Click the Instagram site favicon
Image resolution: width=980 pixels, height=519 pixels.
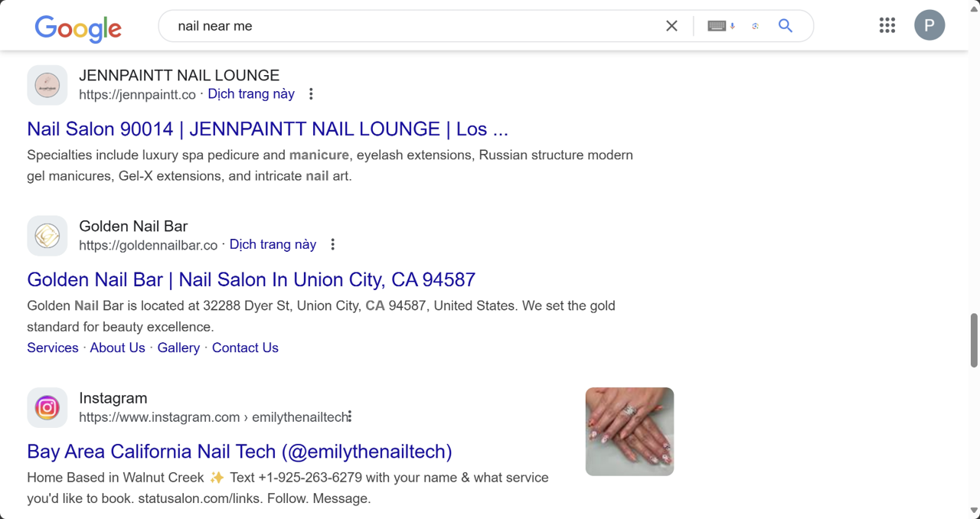point(47,407)
